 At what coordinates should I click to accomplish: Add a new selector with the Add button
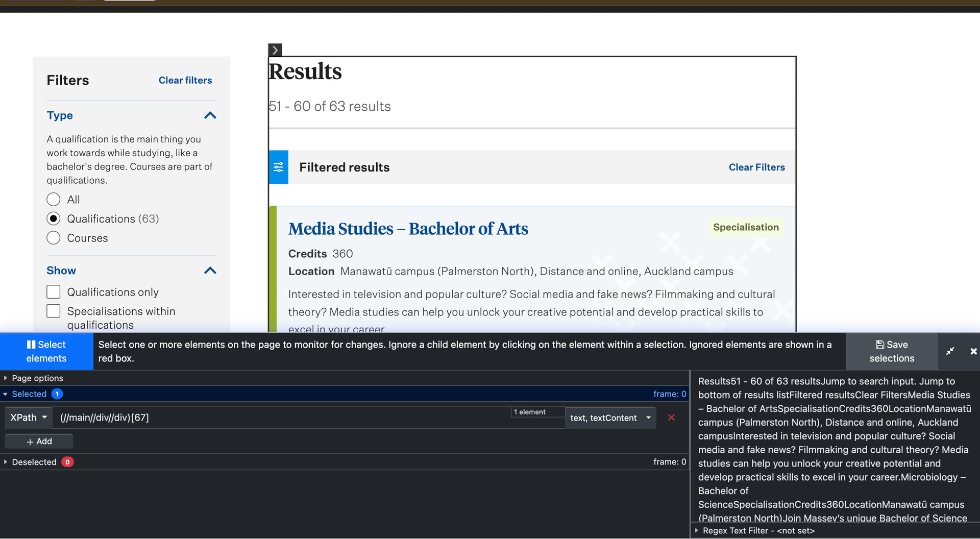[x=39, y=442]
